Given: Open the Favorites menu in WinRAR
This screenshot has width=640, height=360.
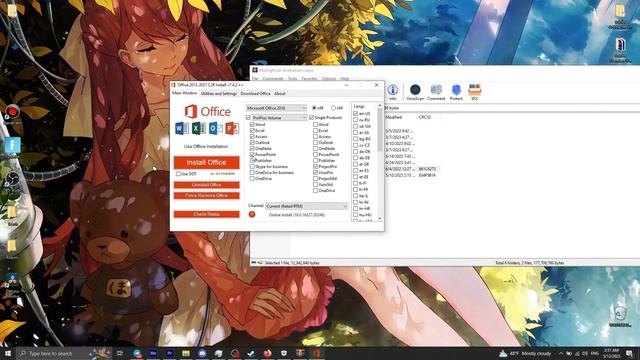Looking at the screenshot, I should [309, 78].
